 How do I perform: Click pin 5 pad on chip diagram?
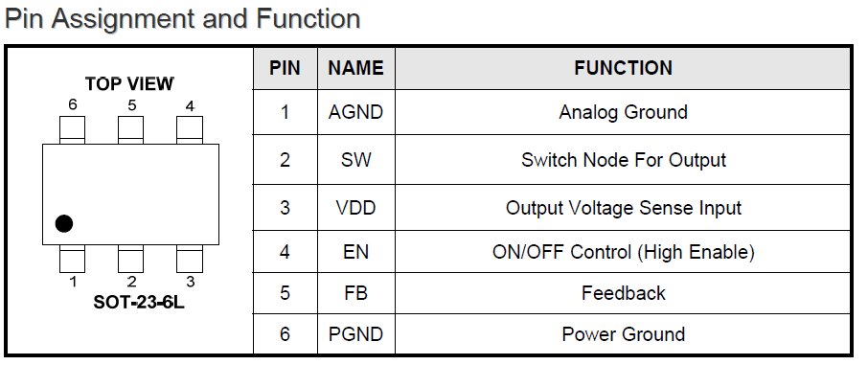[x=130, y=129]
